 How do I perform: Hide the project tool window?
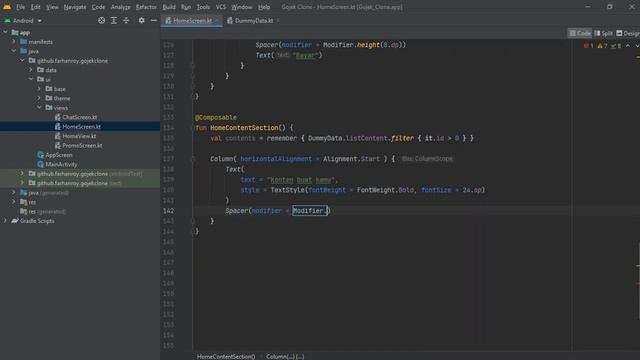153,20
